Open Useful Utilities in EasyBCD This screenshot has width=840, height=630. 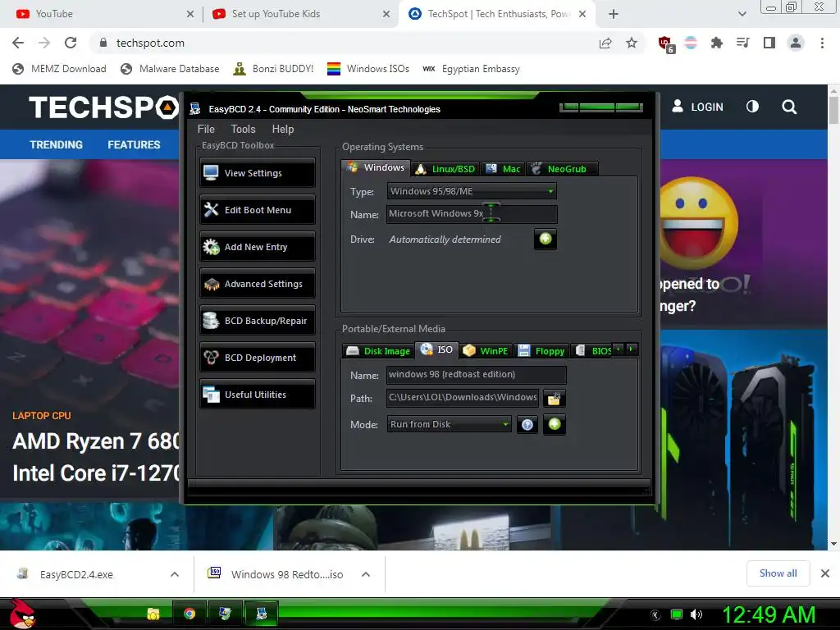point(257,395)
